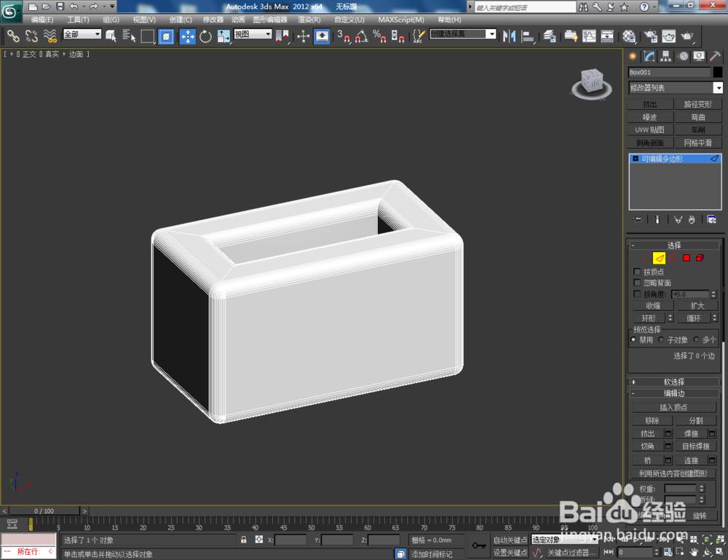Click the 网格平滑 modifier button

[698, 143]
